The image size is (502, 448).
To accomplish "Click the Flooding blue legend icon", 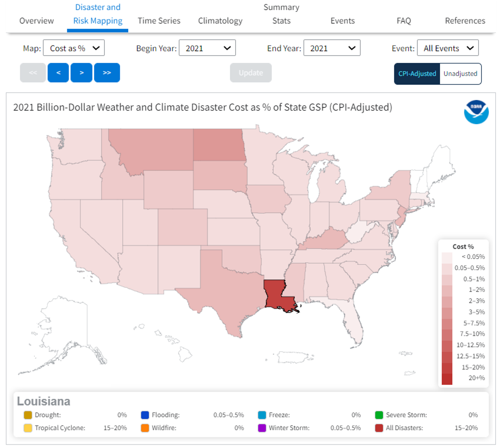I will point(145,415).
